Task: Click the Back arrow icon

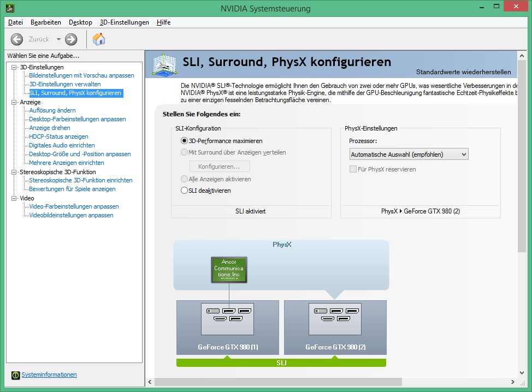Action: coord(16,39)
